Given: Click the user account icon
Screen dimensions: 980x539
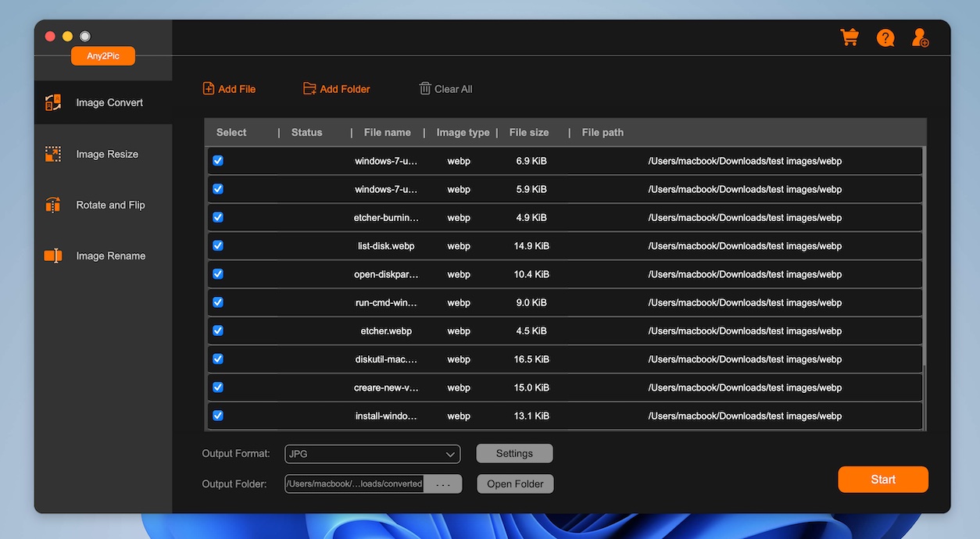Looking at the screenshot, I should pos(920,37).
